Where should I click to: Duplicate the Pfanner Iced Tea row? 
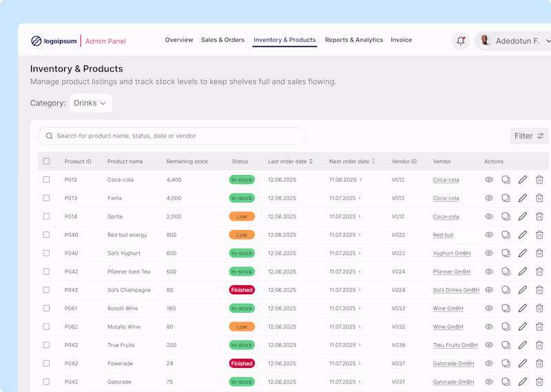(x=506, y=271)
